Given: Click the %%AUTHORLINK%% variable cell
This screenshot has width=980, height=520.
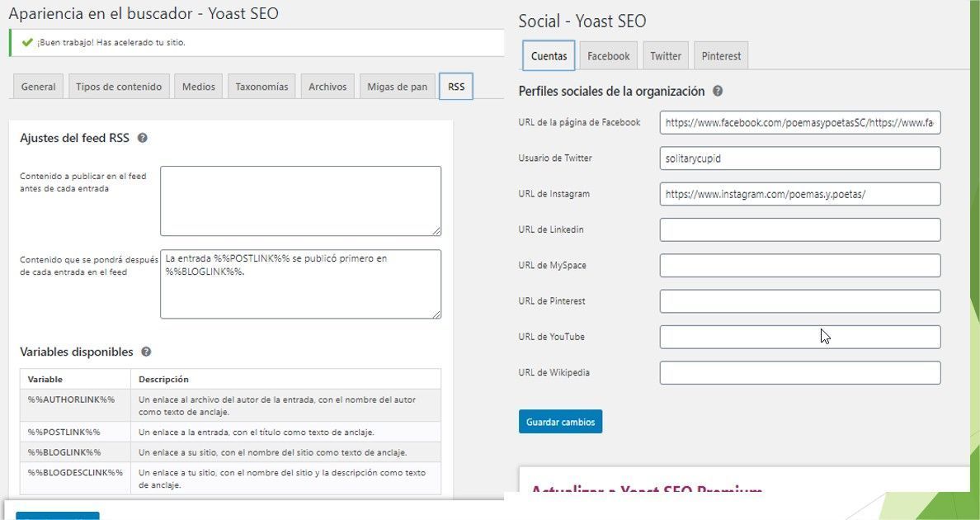Looking at the screenshot, I should click(x=76, y=405).
